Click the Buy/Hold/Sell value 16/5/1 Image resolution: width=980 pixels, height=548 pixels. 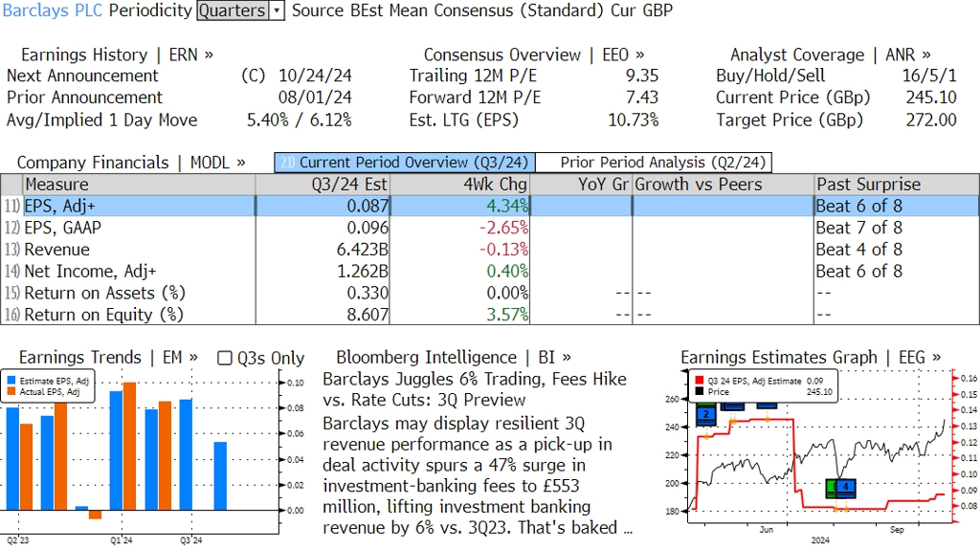tap(929, 76)
